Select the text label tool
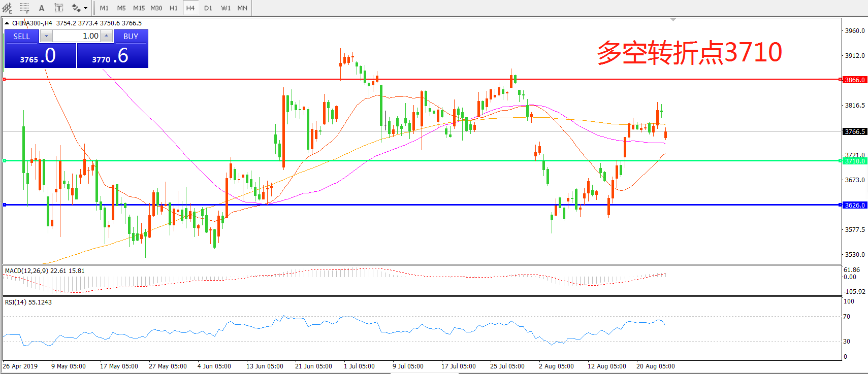Screen dimensions: 868x374 click(59, 8)
